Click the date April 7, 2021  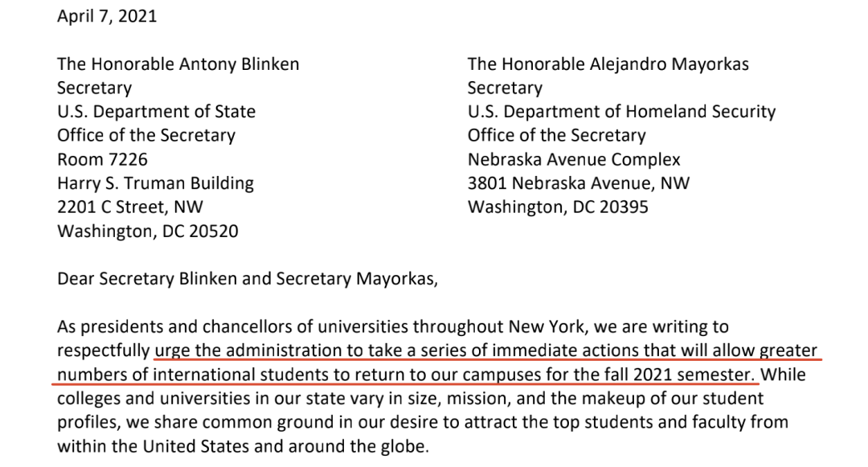107,16
